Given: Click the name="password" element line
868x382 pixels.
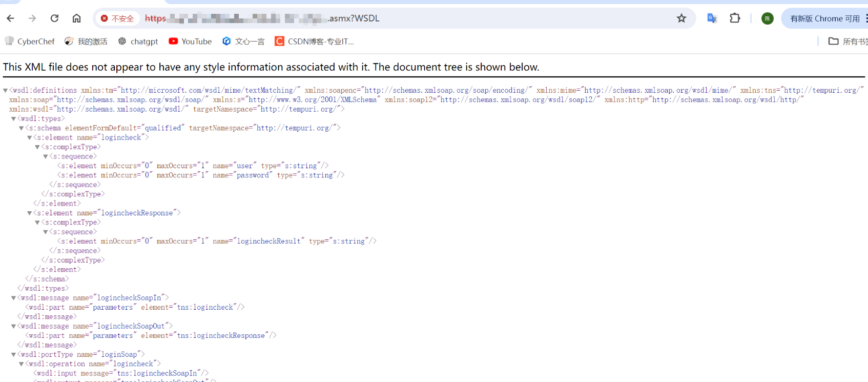Looking at the screenshot, I should pos(201,175).
